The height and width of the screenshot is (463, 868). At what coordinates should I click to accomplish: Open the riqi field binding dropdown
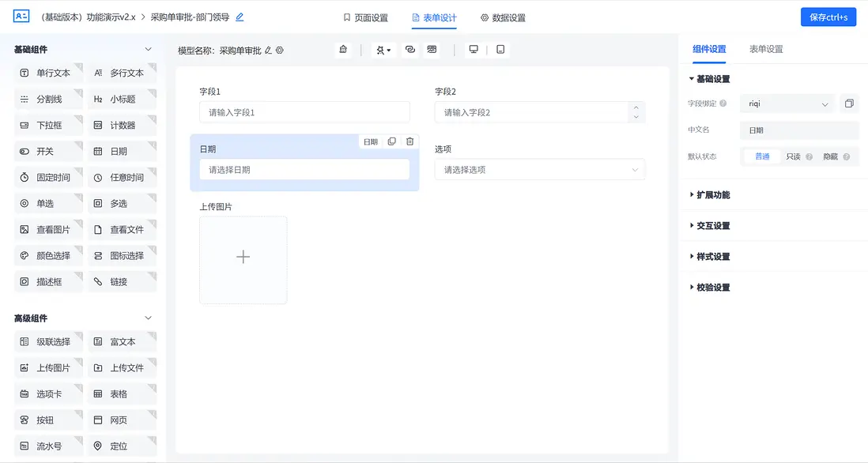(787, 104)
